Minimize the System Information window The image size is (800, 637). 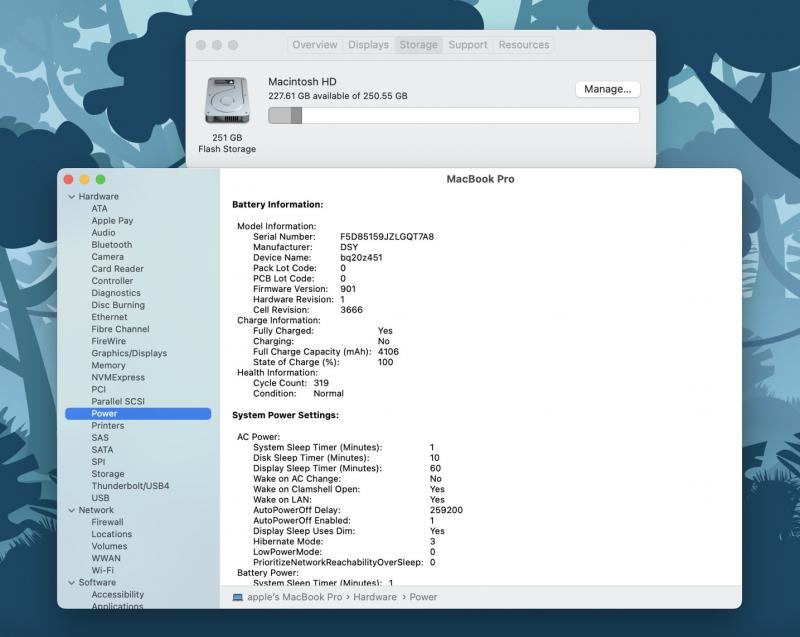click(85, 180)
